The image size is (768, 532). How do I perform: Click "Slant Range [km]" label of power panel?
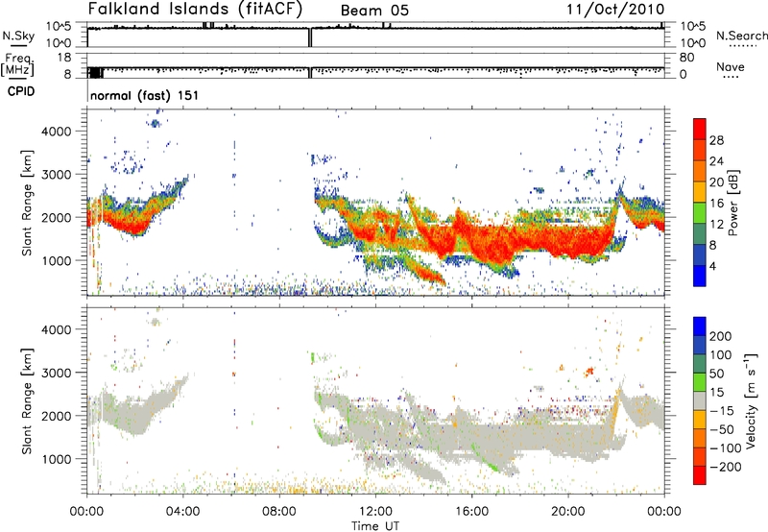click(27, 203)
